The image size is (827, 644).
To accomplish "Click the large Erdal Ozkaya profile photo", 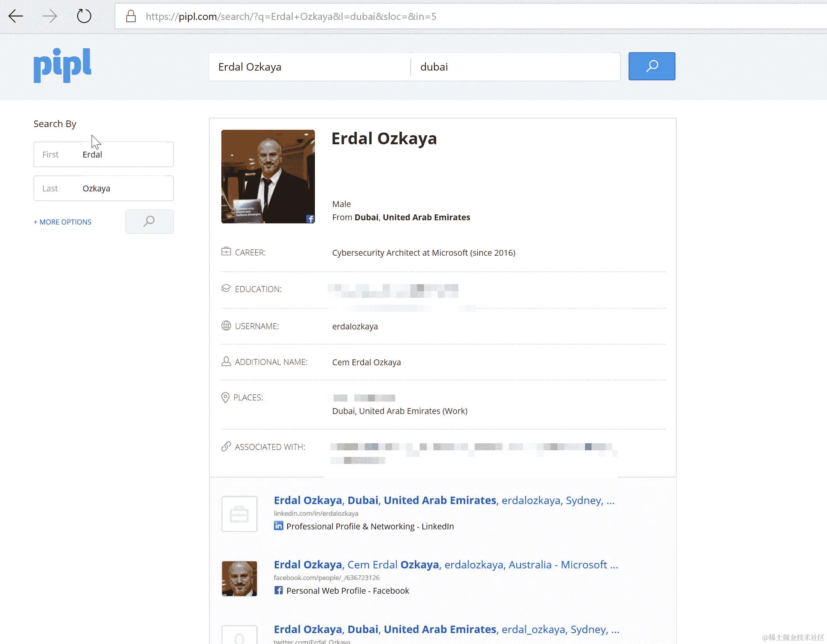I will (x=268, y=176).
